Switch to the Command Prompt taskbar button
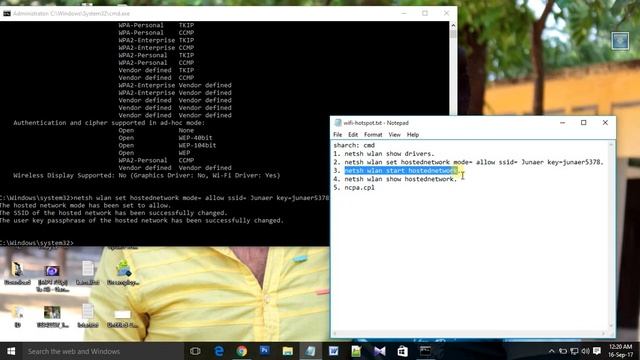This screenshot has height=360, width=640. (x=425, y=351)
